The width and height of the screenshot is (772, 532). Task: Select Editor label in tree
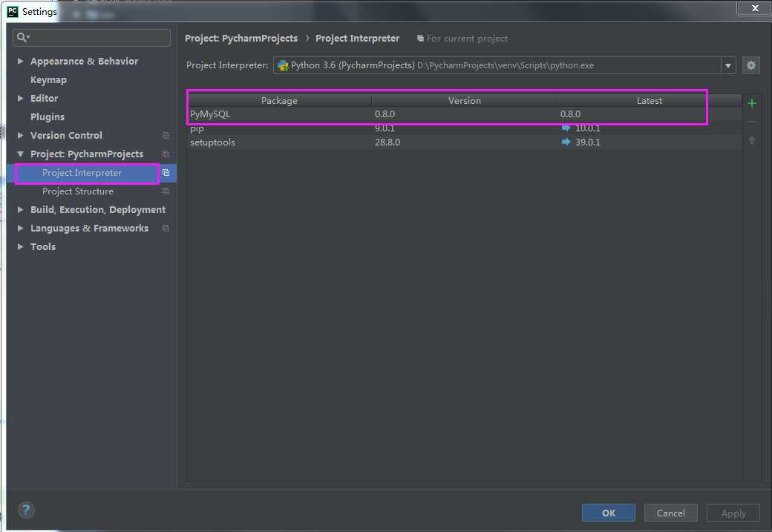pos(44,99)
